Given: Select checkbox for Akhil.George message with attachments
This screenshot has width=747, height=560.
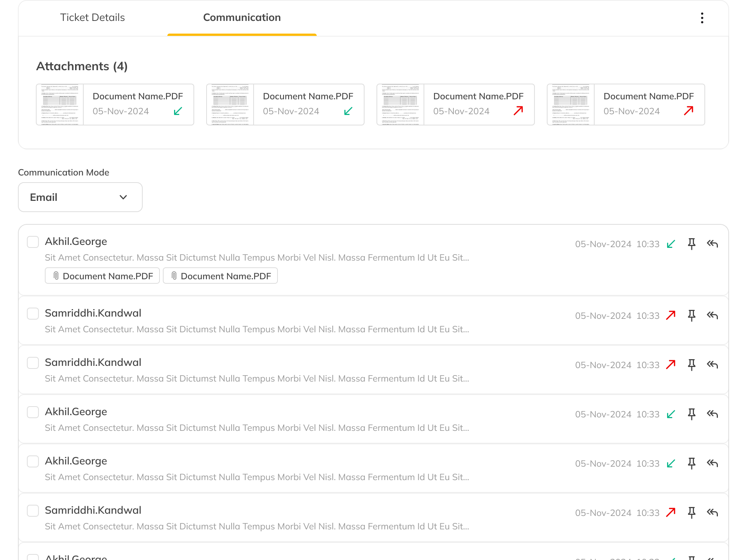Looking at the screenshot, I should [33, 242].
